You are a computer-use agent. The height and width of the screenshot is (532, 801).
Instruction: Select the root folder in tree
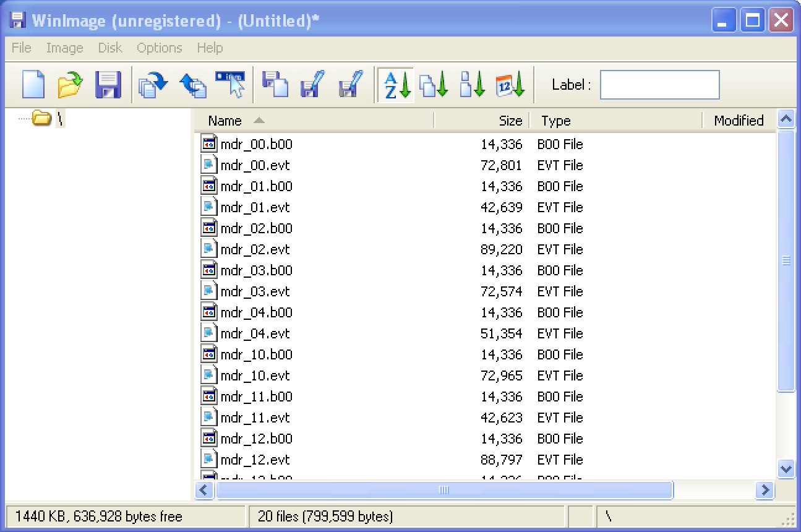(48, 118)
